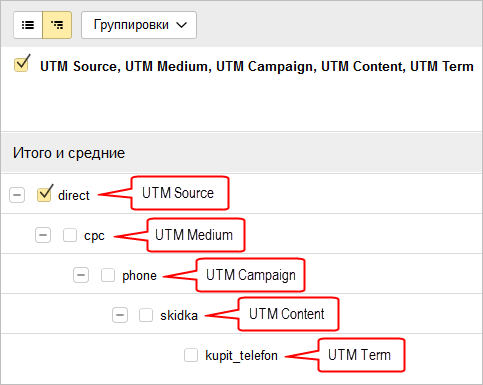Image resolution: width=483 pixels, height=385 pixels.
Task: Click the phone campaign label
Action: (x=139, y=276)
